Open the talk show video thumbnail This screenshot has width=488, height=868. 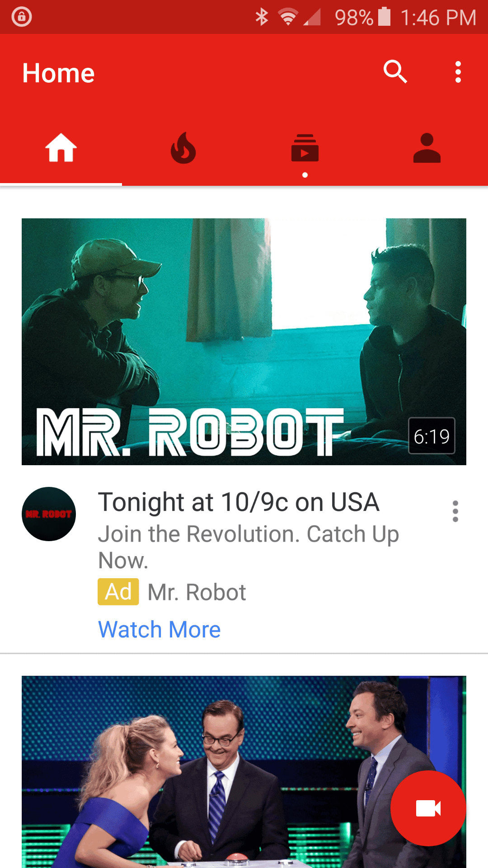[x=244, y=772]
